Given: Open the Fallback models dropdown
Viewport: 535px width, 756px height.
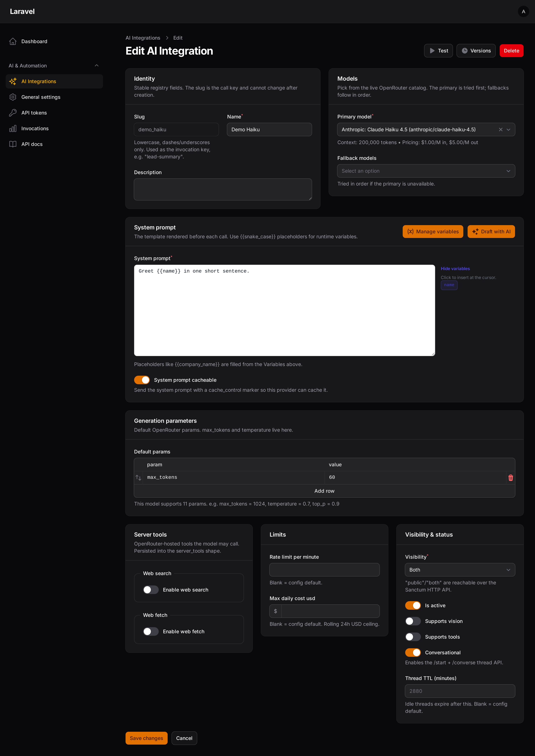Looking at the screenshot, I should pyautogui.click(x=426, y=171).
